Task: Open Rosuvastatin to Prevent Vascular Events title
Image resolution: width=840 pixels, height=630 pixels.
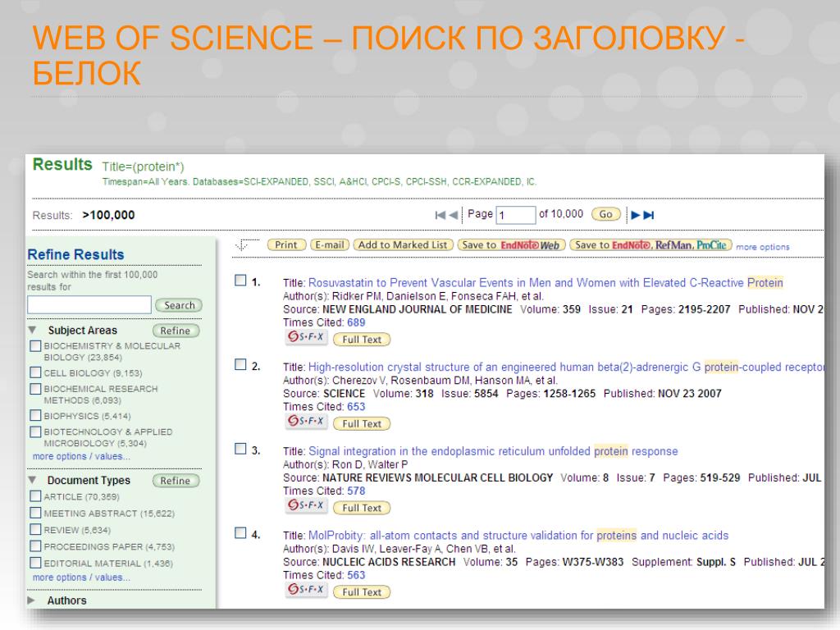Action: pyautogui.click(x=546, y=283)
